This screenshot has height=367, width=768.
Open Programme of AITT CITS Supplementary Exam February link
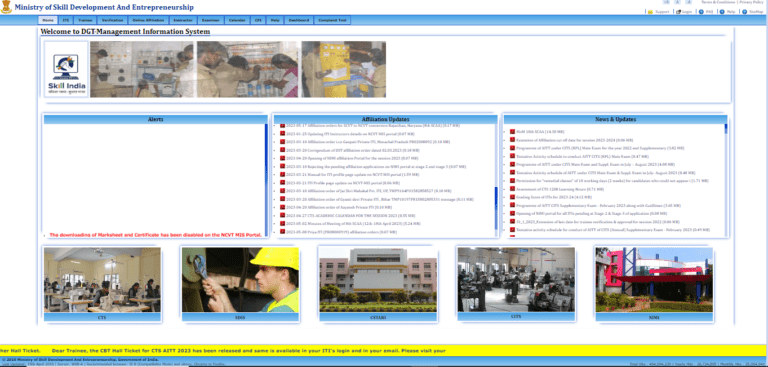598,205
